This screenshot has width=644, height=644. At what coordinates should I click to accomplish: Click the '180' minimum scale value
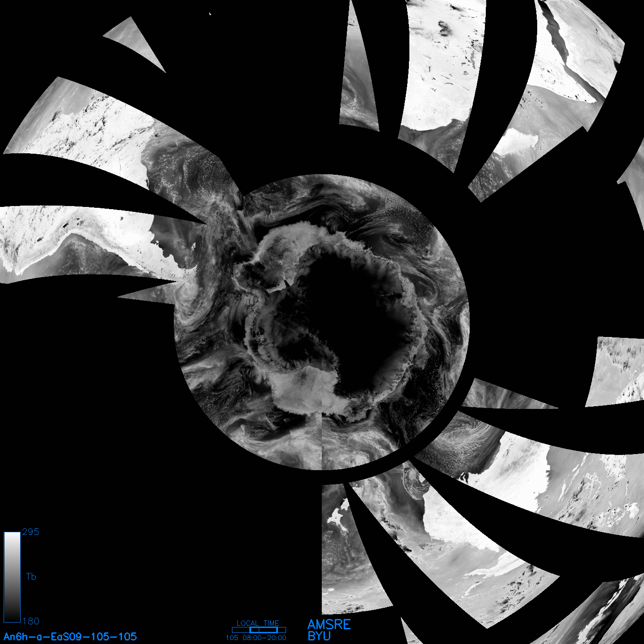(31, 621)
